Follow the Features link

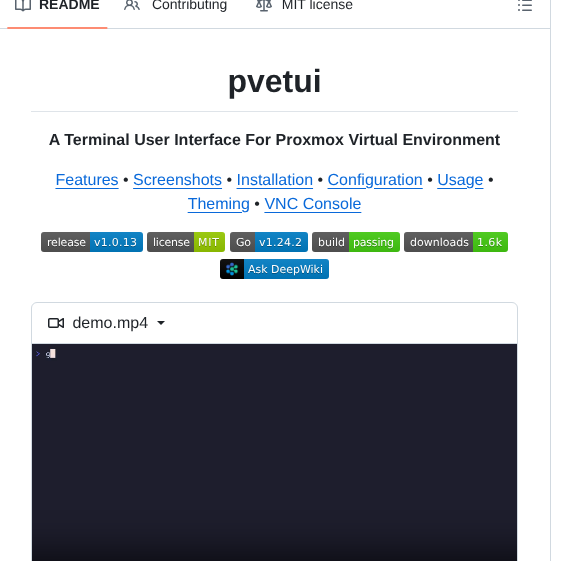pos(87,180)
